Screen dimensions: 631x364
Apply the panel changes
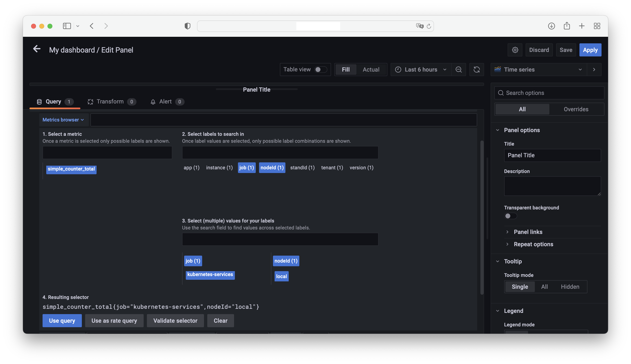point(590,50)
